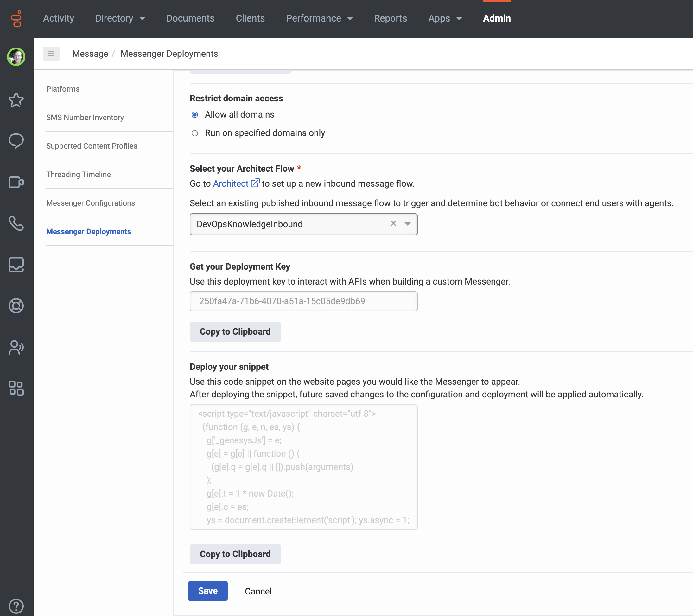Select the Allow all domains radio button
The width and height of the screenshot is (693, 616).
(x=194, y=115)
